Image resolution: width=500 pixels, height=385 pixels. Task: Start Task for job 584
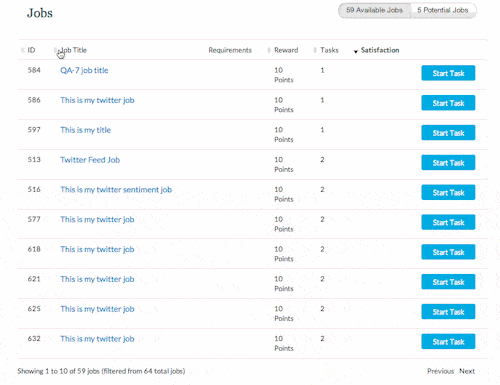pos(448,73)
